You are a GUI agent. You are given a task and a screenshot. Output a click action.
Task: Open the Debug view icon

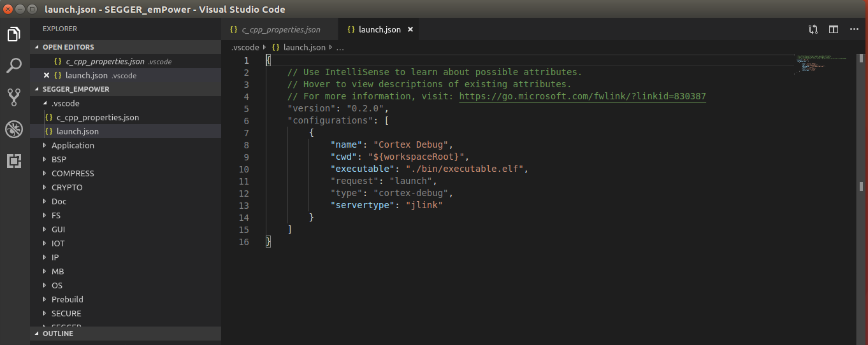click(14, 129)
